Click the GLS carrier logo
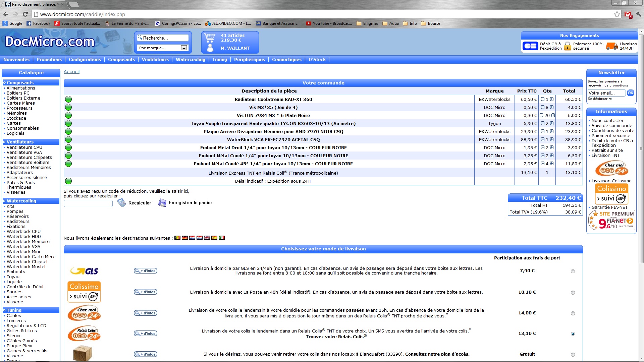The width and height of the screenshot is (644, 362). (84, 271)
